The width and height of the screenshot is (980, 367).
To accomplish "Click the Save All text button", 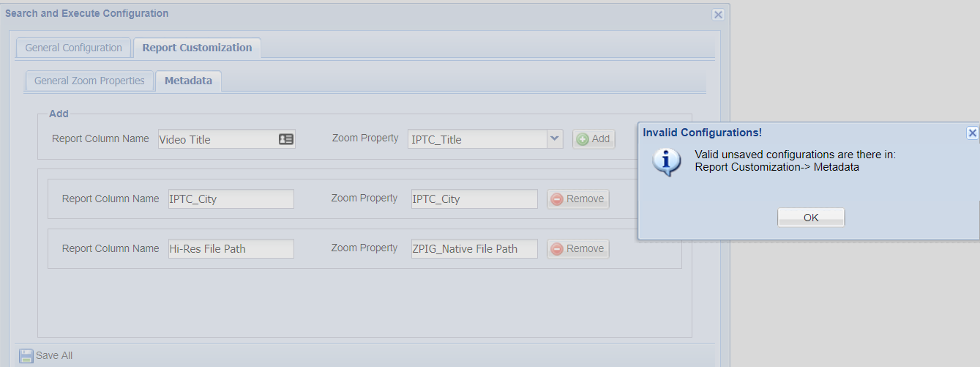I will pyautogui.click(x=54, y=356).
